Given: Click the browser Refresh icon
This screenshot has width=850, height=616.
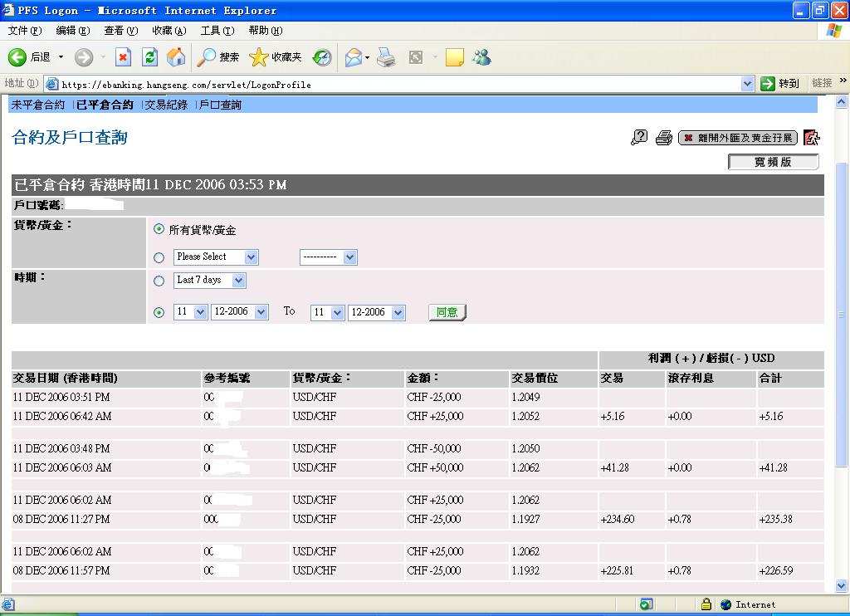Looking at the screenshot, I should coord(149,57).
